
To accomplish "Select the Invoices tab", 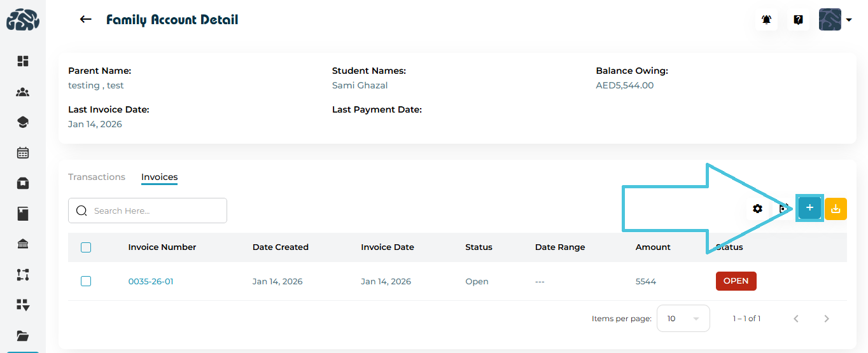I will click(159, 177).
